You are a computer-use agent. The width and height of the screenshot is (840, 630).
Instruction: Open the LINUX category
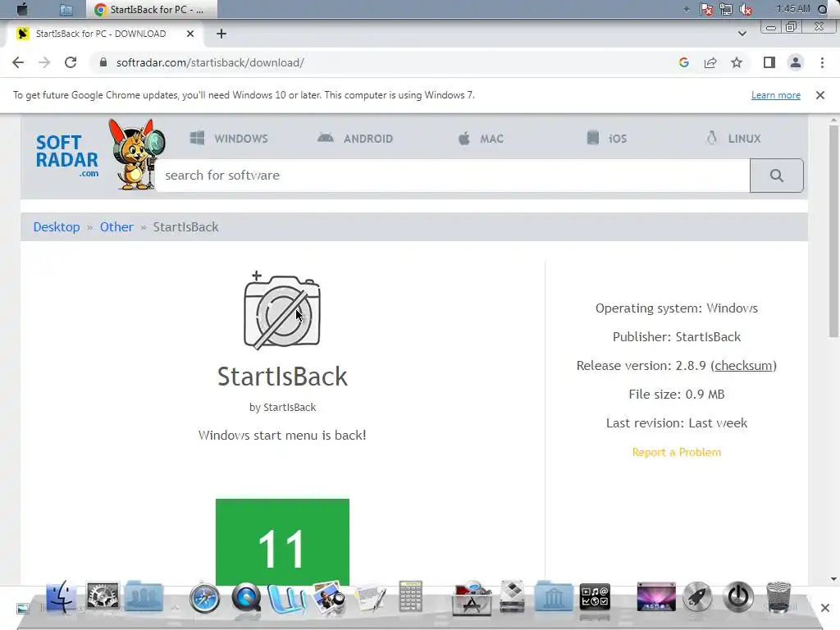point(733,138)
